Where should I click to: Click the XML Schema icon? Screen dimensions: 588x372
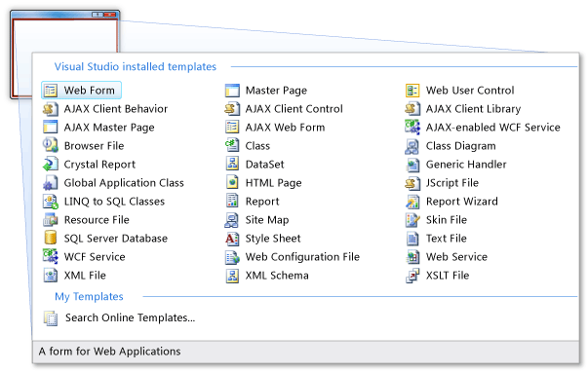232,276
